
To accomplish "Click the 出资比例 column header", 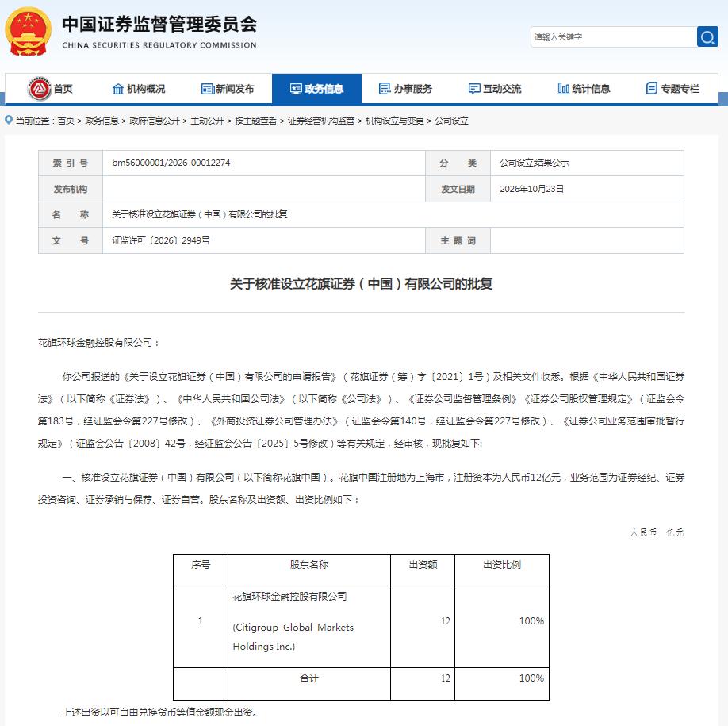I will tap(502, 565).
